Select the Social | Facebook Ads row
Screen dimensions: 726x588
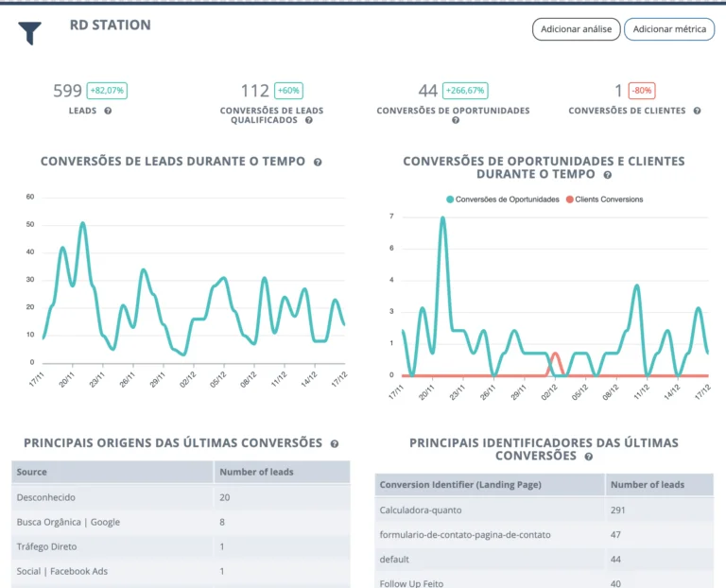coord(181,571)
